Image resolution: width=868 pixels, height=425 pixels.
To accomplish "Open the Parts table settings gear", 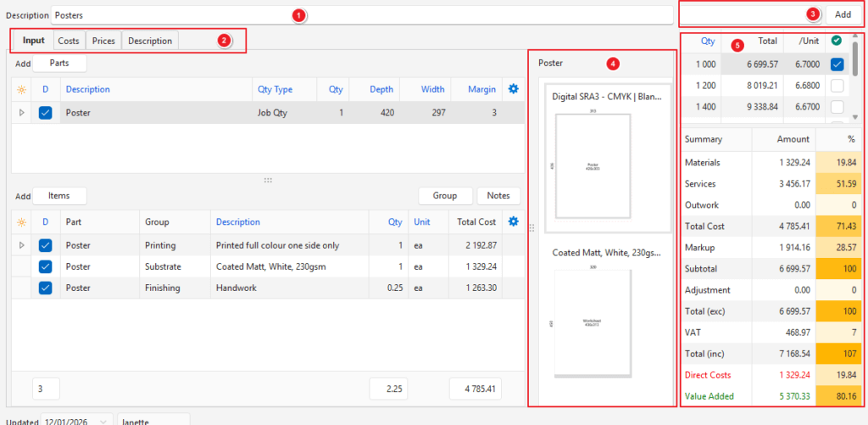I will point(512,89).
